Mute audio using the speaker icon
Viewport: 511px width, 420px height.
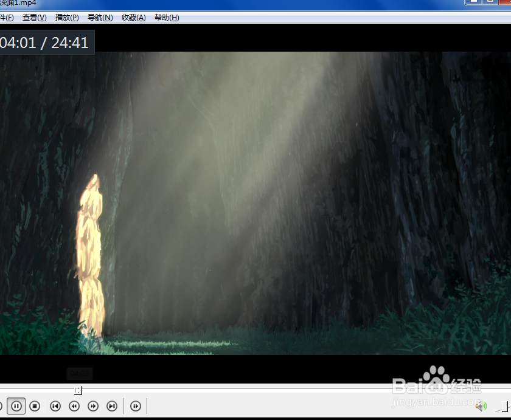point(481,406)
